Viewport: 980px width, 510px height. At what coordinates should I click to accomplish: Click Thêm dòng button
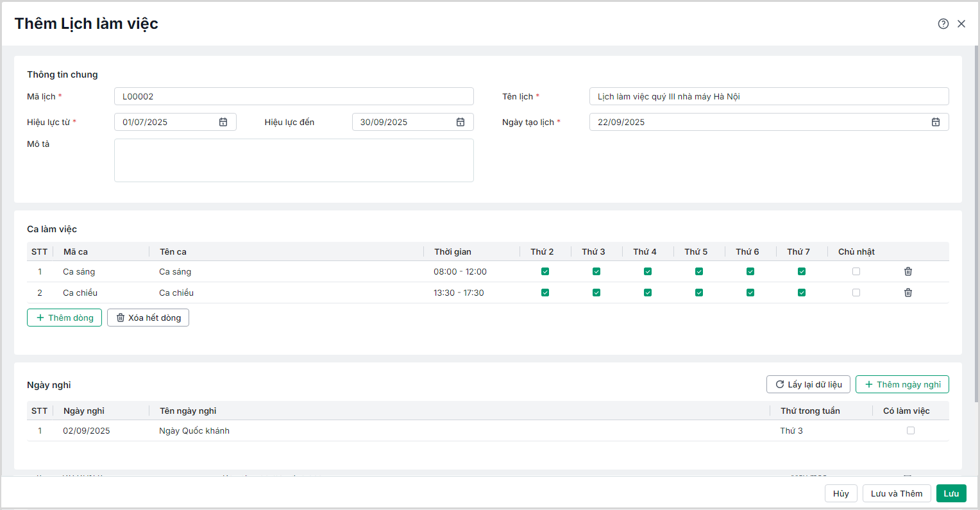pyautogui.click(x=64, y=318)
